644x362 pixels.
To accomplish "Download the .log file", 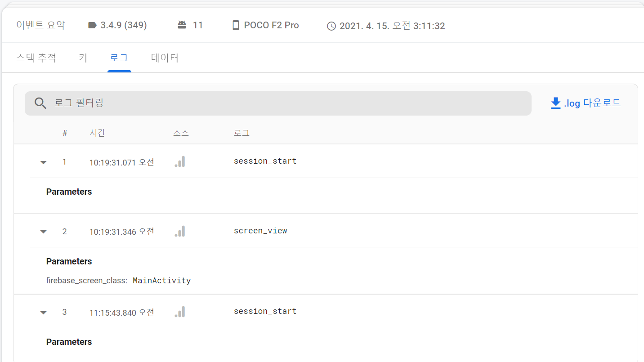I will pos(592,103).
